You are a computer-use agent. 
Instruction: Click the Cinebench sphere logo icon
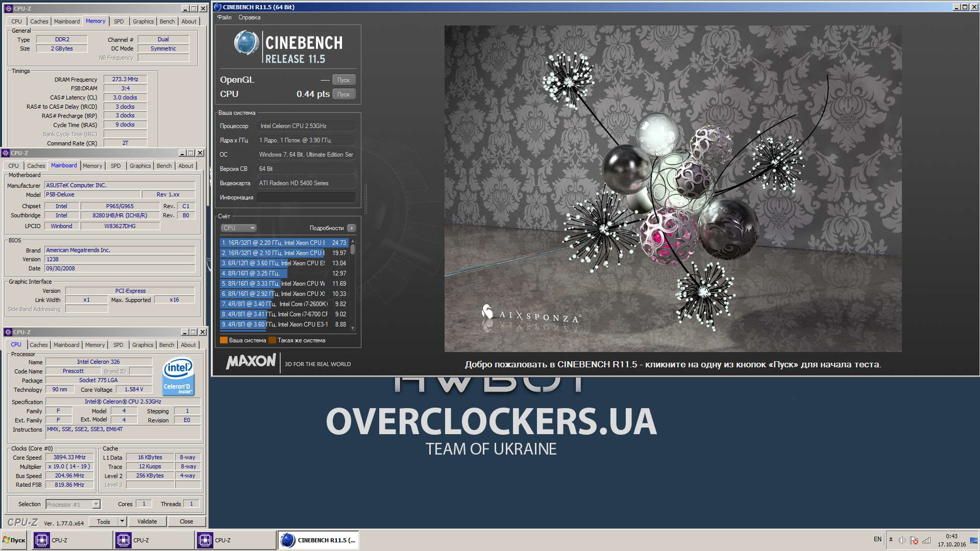pos(247,43)
